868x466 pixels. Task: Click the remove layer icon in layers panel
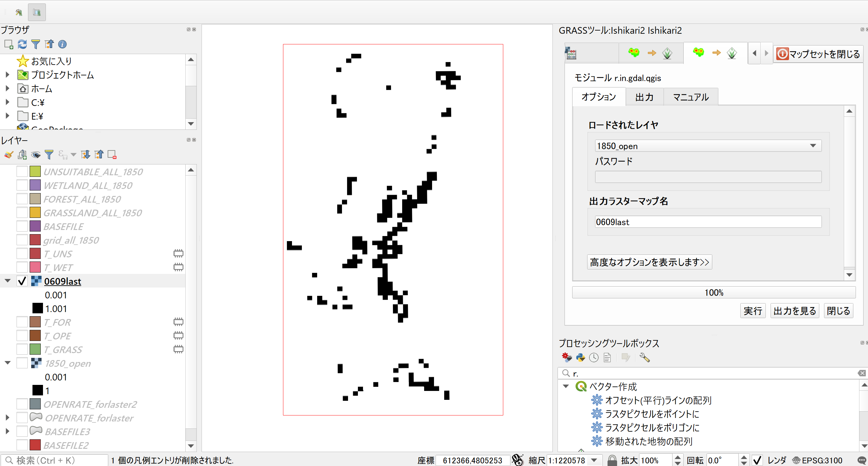(x=112, y=154)
